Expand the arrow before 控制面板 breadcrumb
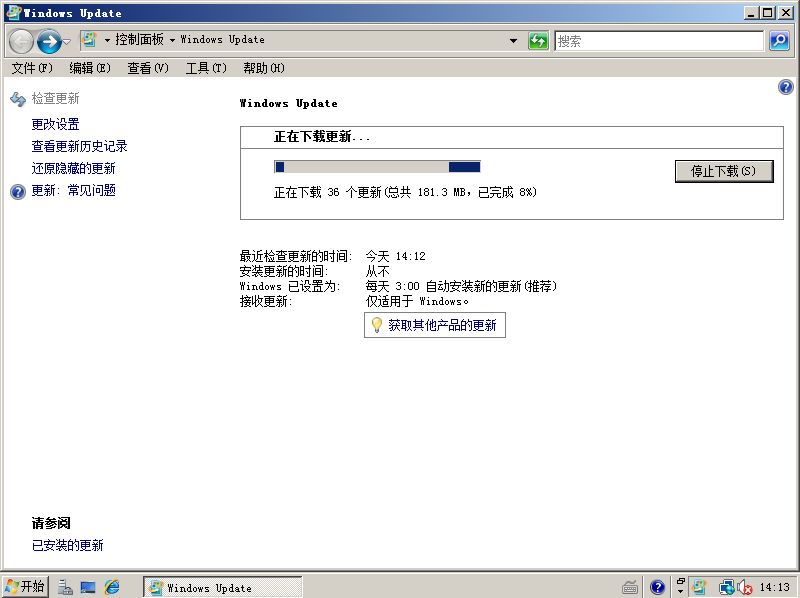This screenshot has width=800, height=598. [107, 40]
